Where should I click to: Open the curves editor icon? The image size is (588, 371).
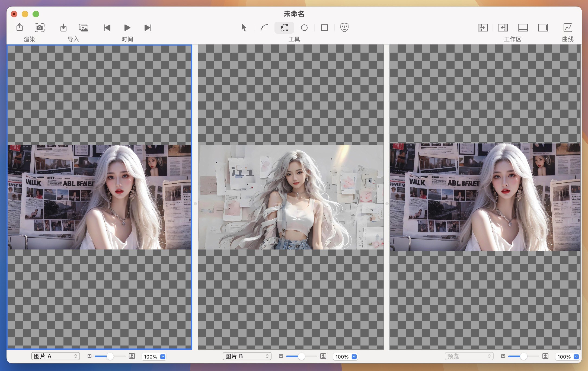click(x=568, y=27)
